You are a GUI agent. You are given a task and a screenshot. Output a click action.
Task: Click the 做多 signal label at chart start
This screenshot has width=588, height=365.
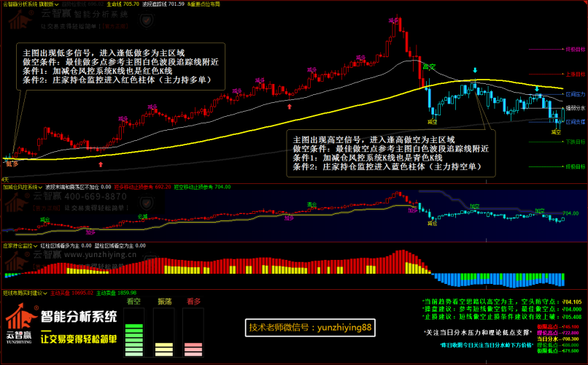coord(12,165)
